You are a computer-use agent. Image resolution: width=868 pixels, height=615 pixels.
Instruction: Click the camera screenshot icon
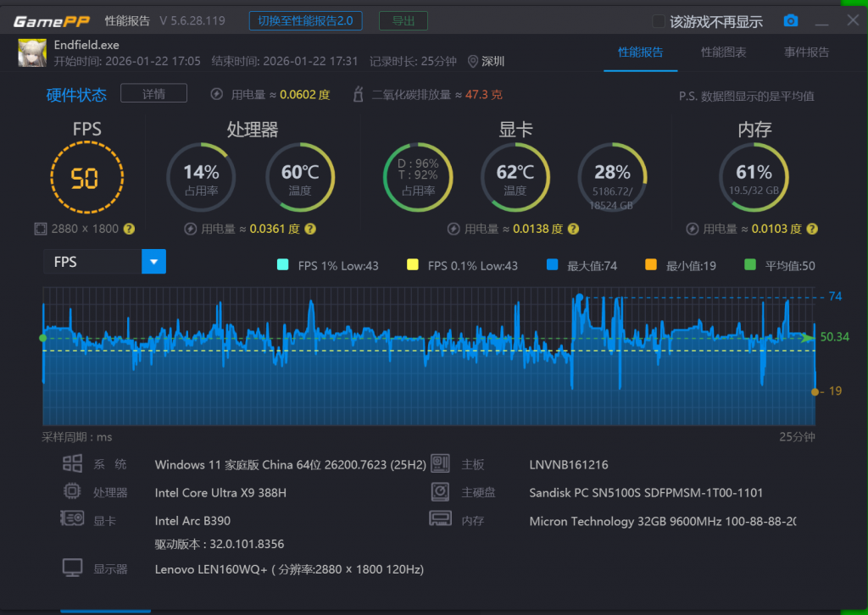pos(790,21)
